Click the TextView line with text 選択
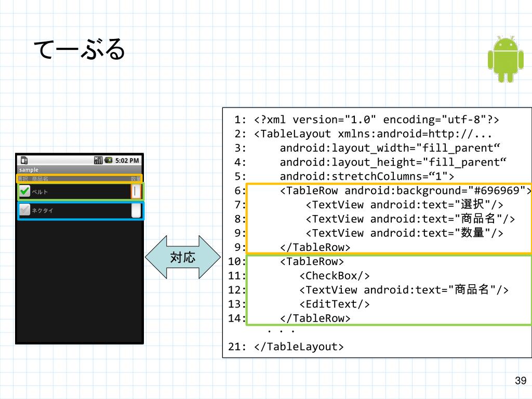 404,205
